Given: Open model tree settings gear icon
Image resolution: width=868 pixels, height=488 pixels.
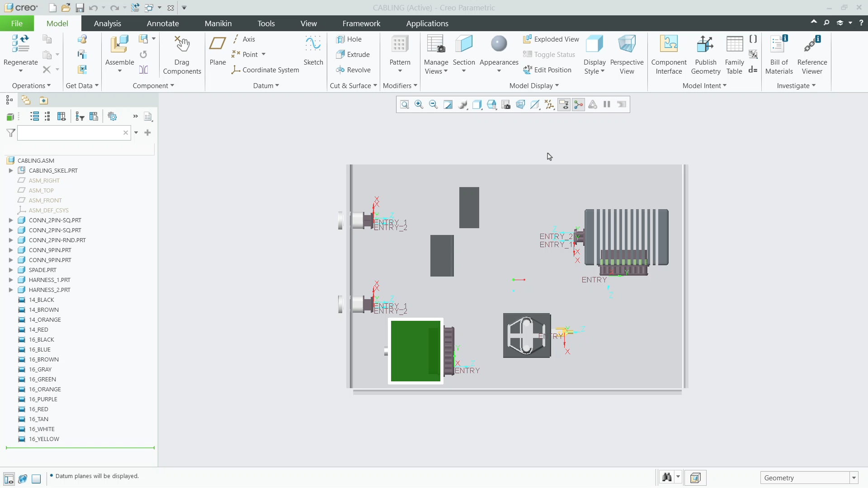Looking at the screenshot, I should [113, 117].
